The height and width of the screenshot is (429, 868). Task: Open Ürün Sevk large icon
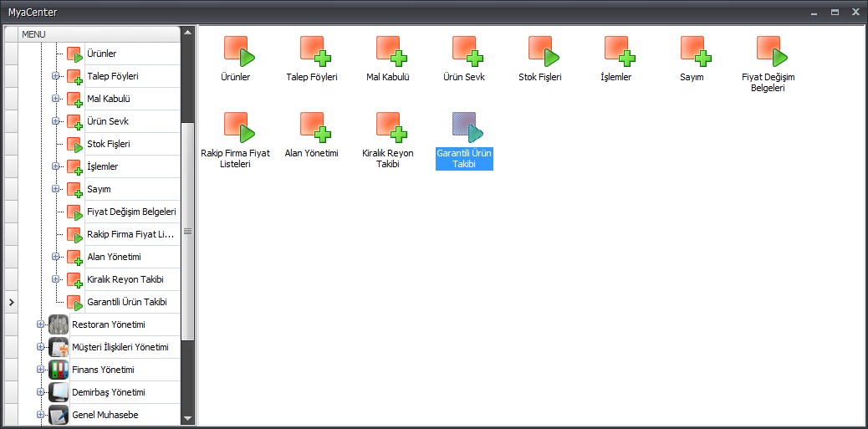(467, 51)
